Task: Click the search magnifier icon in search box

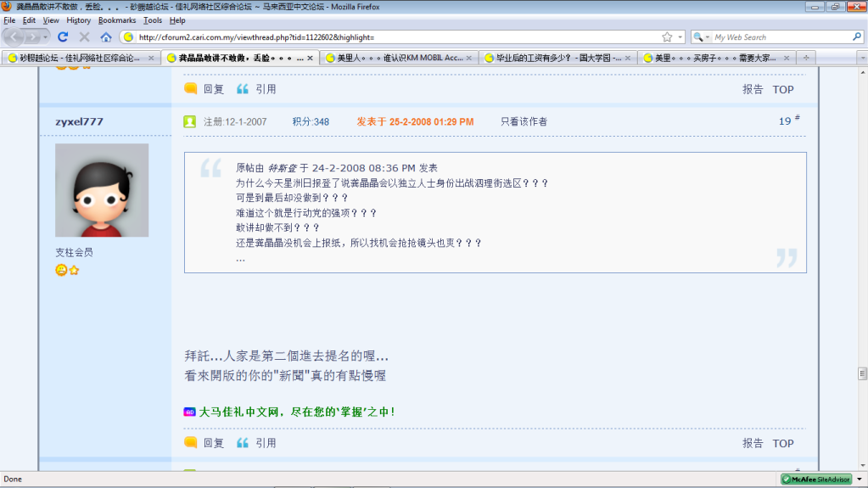Action: click(857, 37)
